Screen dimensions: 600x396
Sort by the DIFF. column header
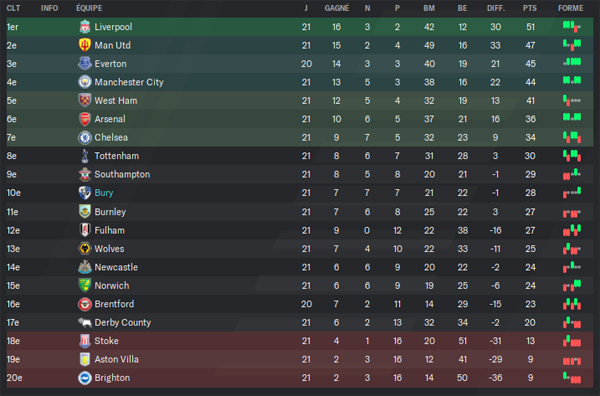496,8
